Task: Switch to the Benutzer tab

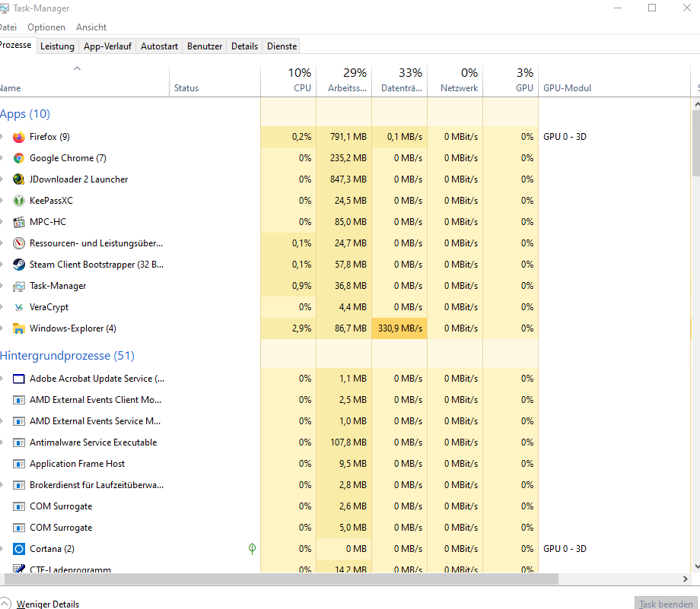Action: pyautogui.click(x=205, y=46)
